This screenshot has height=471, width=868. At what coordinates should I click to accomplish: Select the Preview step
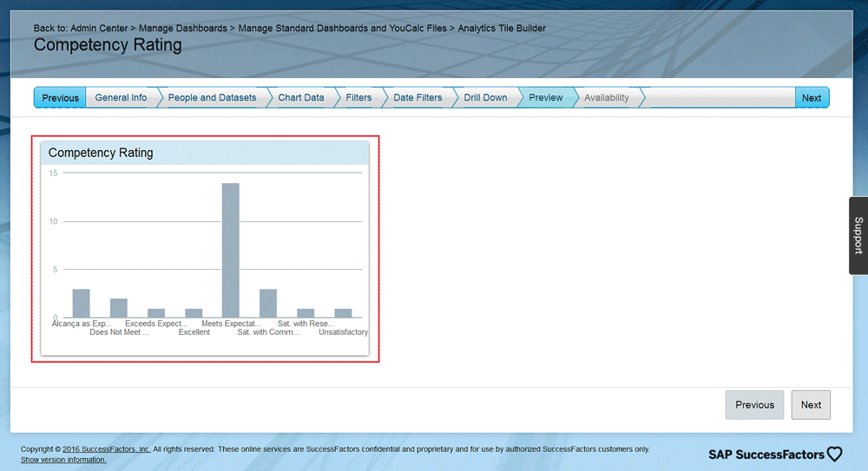(x=546, y=98)
